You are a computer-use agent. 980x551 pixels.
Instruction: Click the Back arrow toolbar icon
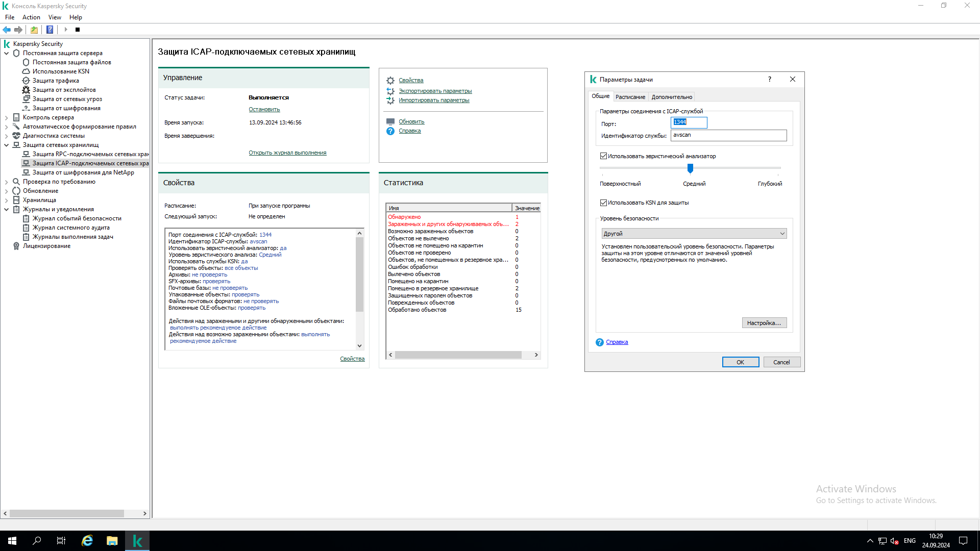tap(7, 30)
